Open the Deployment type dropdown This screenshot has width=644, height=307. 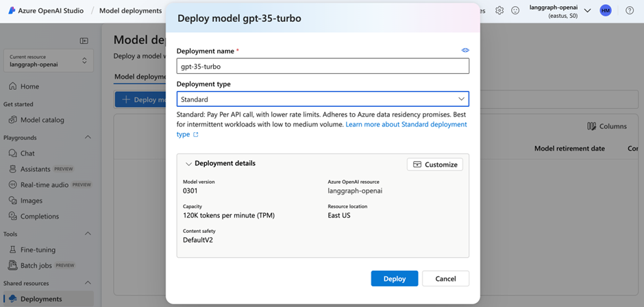[x=323, y=99]
